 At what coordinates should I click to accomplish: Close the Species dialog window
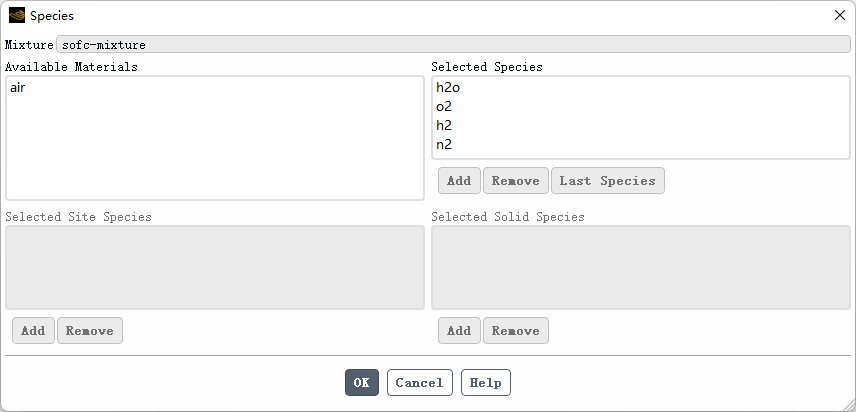(839, 16)
